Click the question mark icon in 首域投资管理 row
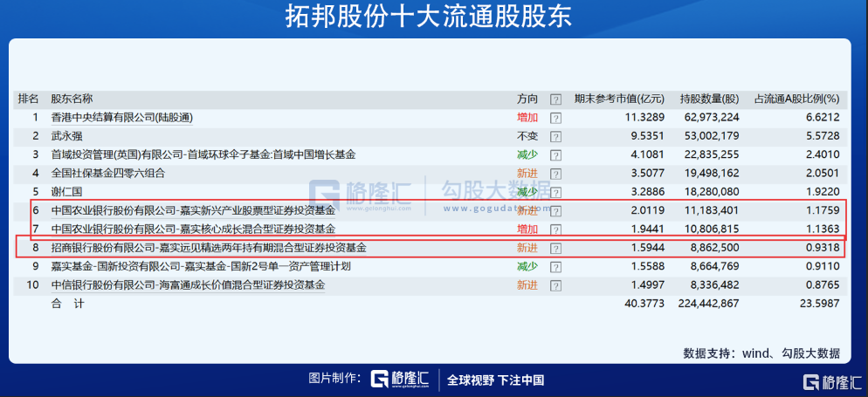Image resolution: width=868 pixels, height=397 pixels. (555, 155)
